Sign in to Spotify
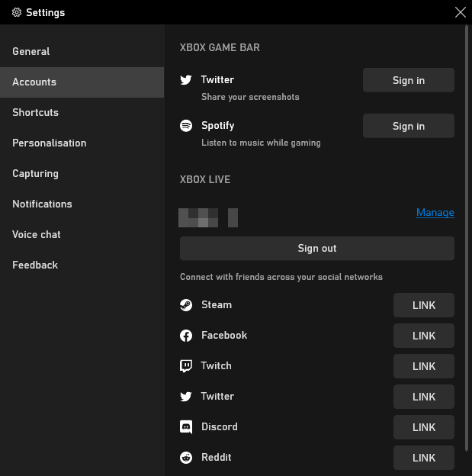This screenshot has width=472, height=476. point(408,126)
